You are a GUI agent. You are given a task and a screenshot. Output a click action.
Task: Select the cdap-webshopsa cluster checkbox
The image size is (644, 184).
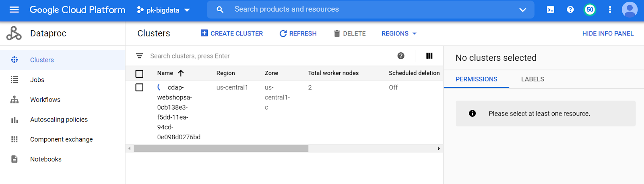tap(139, 87)
